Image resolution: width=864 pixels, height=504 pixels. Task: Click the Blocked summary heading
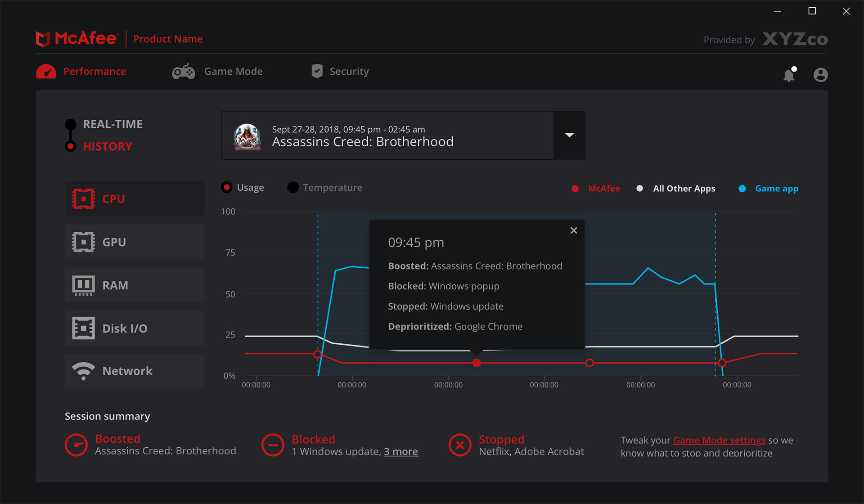point(314,439)
